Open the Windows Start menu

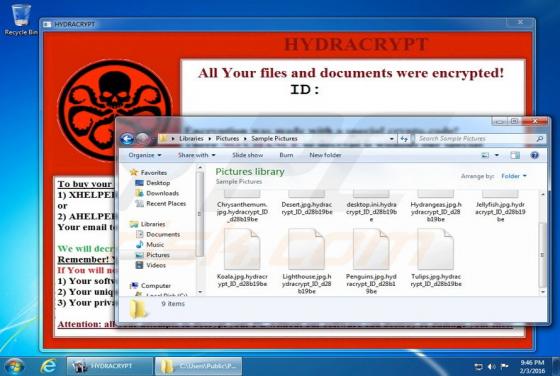point(14,366)
